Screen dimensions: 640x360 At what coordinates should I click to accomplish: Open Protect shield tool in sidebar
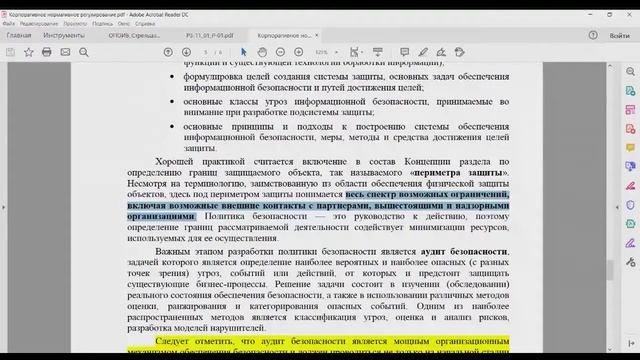[x=631, y=204]
